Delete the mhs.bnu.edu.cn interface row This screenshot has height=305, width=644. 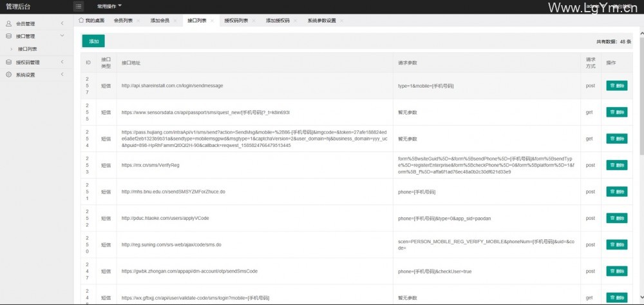point(617,192)
